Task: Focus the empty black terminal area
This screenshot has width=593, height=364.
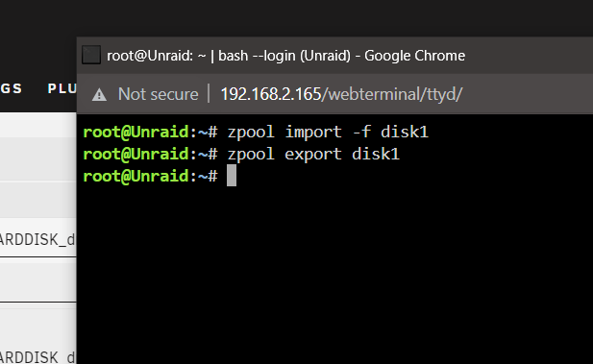Action: pyautogui.click(x=334, y=276)
